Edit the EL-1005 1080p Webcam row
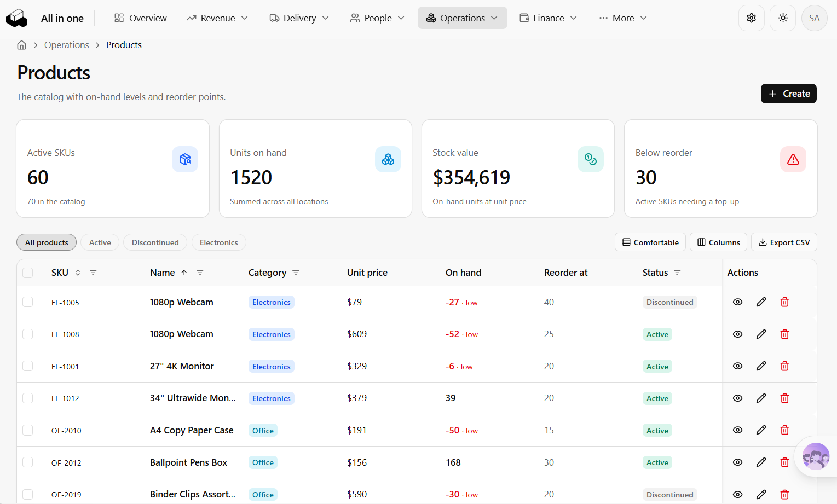Viewport: 837px width, 504px height. (761, 302)
